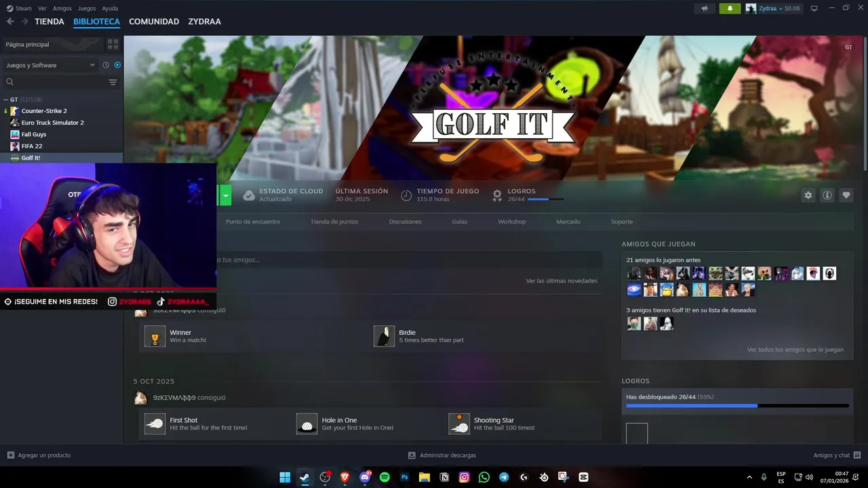Open the Guías tab
The width and height of the screenshot is (868, 488).
click(460, 222)
